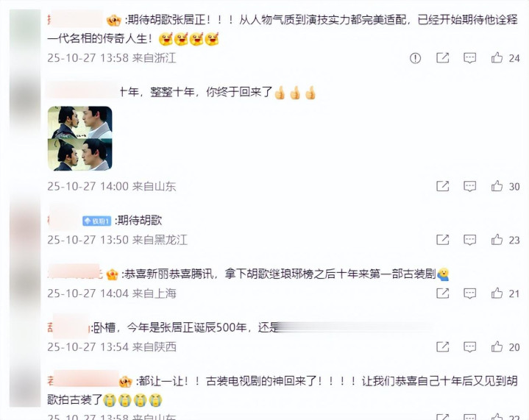Open the username of the 卧槽 commenter
Screen dimensions: 529x420
68,327
